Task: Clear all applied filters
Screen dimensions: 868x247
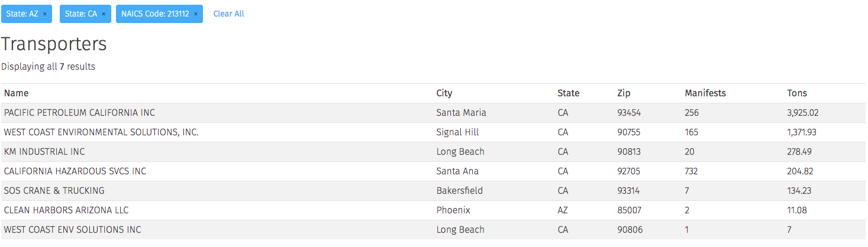Action: (x=228, y=14)
